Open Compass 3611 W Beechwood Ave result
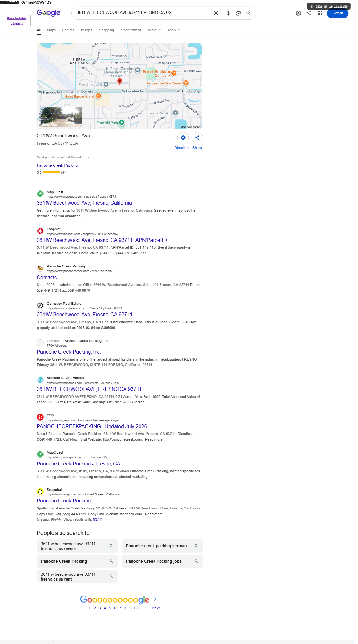358x644 pixels. click(x=84, y=315)
